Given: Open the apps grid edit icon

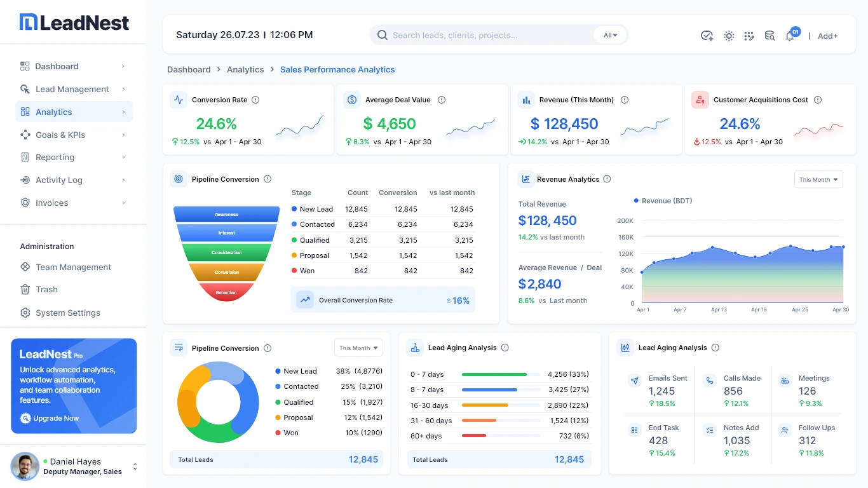Looking at the screenshot, I should 749,36.
